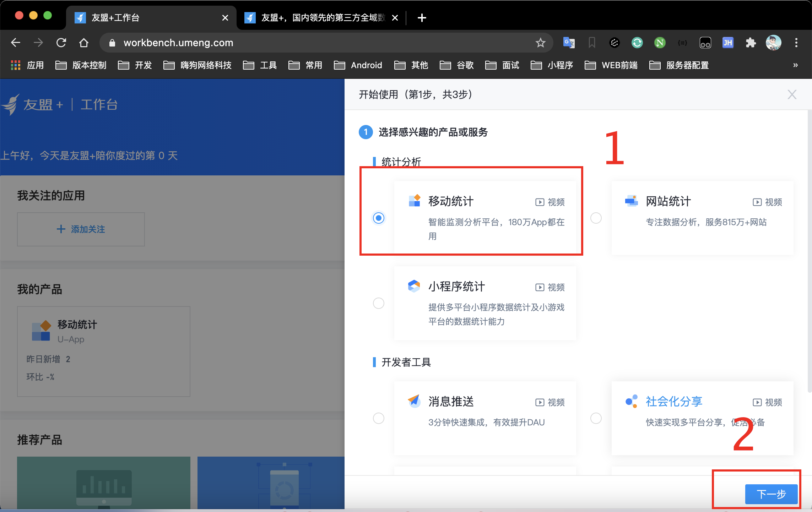Click the glasses-shaped extension icon
The height and width of the screenshot is (512, 812).
pyautogui.click(x=705, y=43)
